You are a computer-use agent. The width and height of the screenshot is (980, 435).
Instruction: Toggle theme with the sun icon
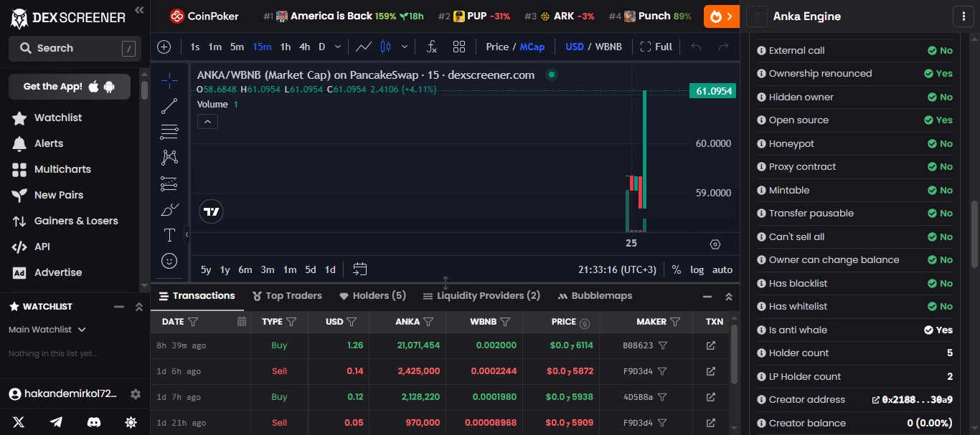tap(131, 423)
